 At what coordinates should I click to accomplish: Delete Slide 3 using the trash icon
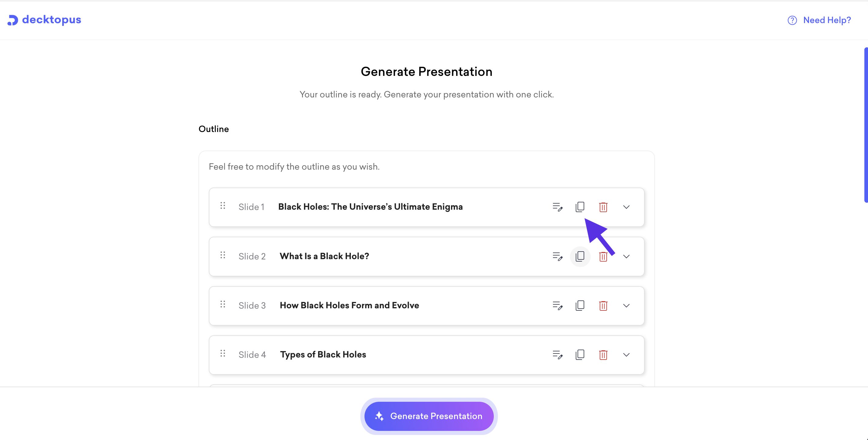[603, 306]
